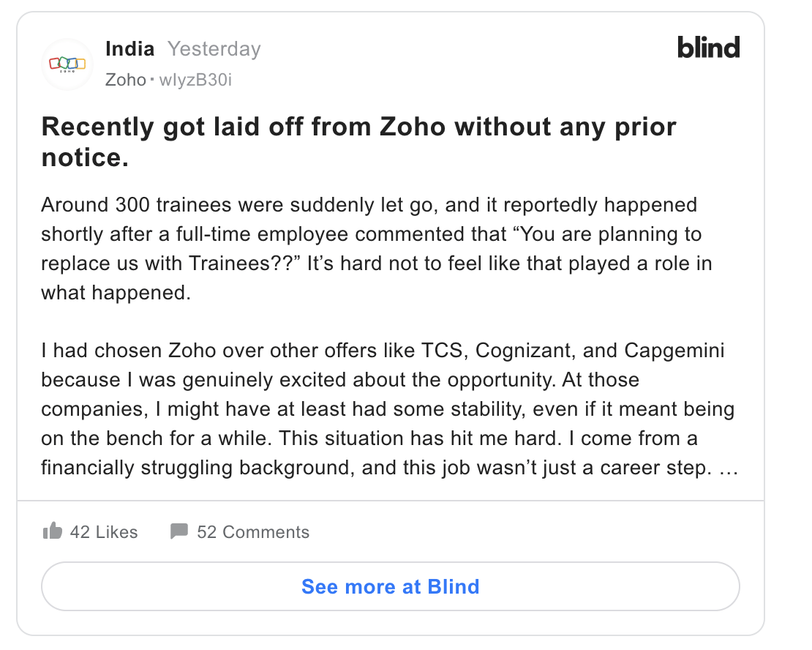Open the Blind logo link
The height and width of the screenshot is (650, 812).
[708, 48]
